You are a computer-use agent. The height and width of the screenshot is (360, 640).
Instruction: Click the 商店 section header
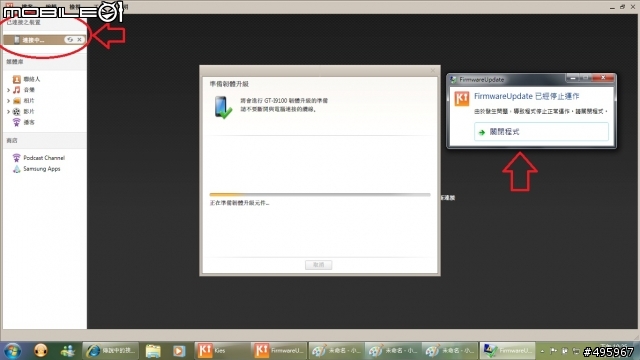pyautogui.click(x=12, y=140)
